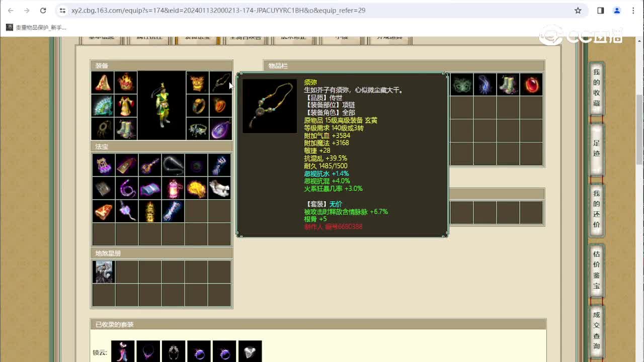Select the dark orb magic treasure

click(196, 165)
